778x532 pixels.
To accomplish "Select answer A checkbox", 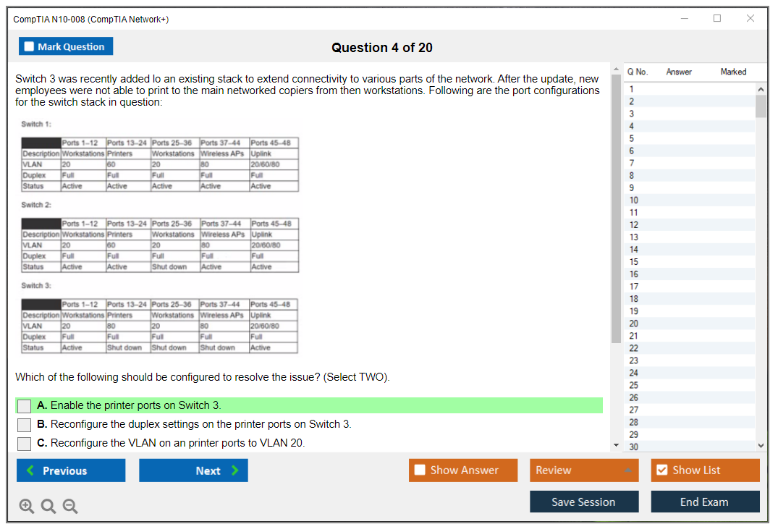I will pos(25,406).
